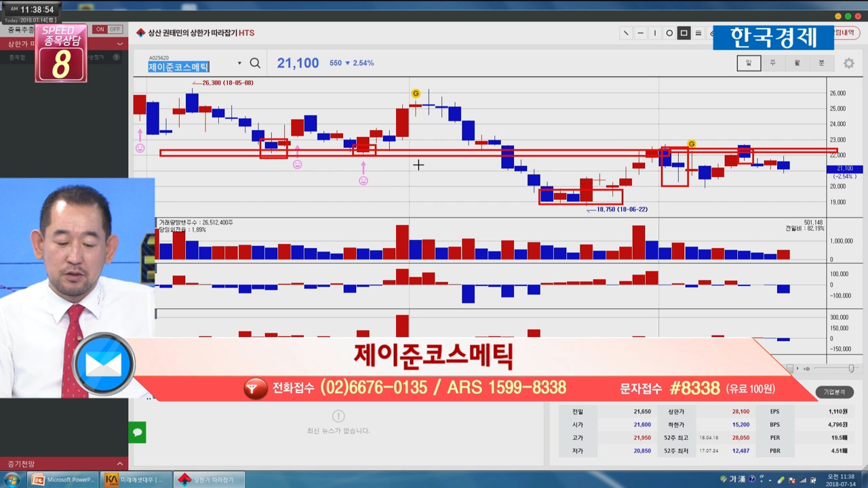Expand the 증기전망 panel chevron

click(x=120, y=464)
